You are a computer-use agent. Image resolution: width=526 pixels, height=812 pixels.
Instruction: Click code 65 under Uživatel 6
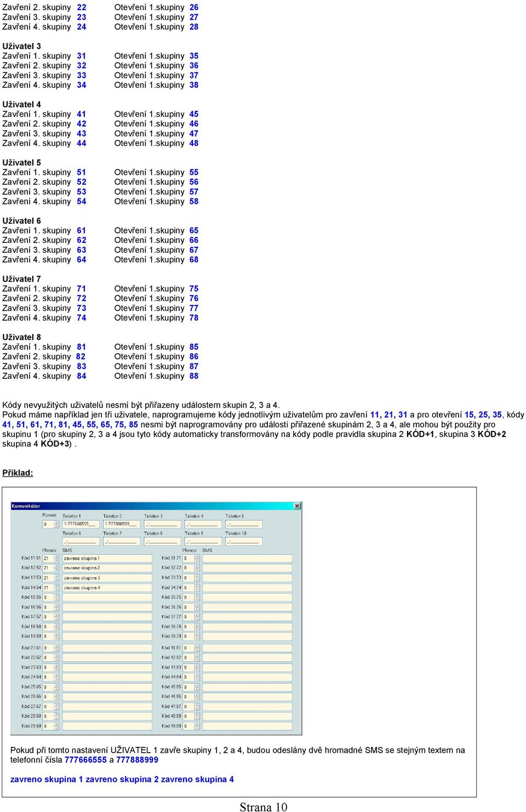194,231
